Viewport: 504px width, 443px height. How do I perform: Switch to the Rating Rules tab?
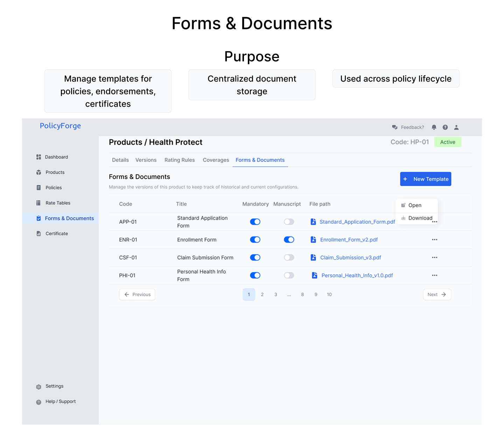tap(180, 160)
